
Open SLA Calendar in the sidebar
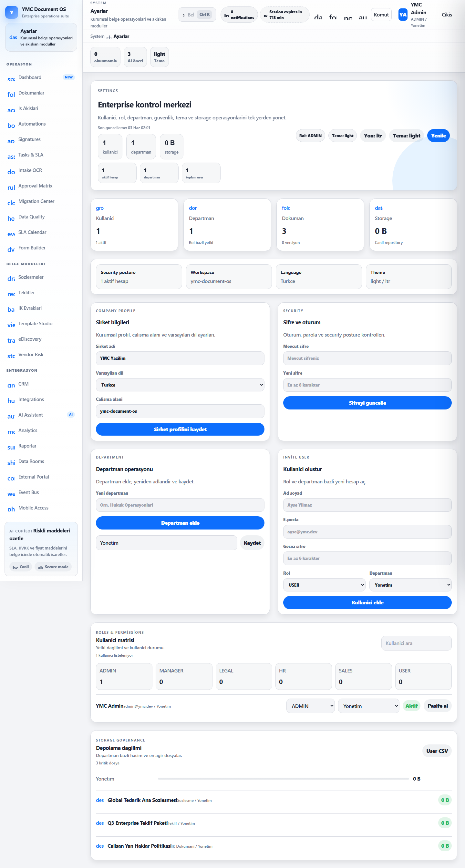[x=41, y=233]
